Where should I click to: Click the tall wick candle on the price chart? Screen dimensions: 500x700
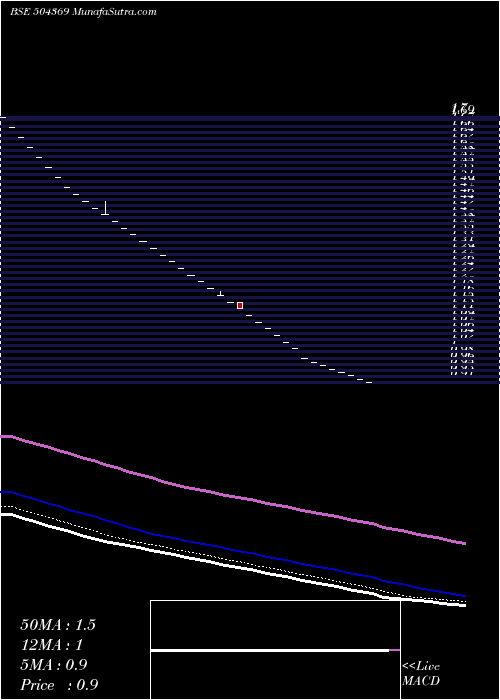coord(105,208)
